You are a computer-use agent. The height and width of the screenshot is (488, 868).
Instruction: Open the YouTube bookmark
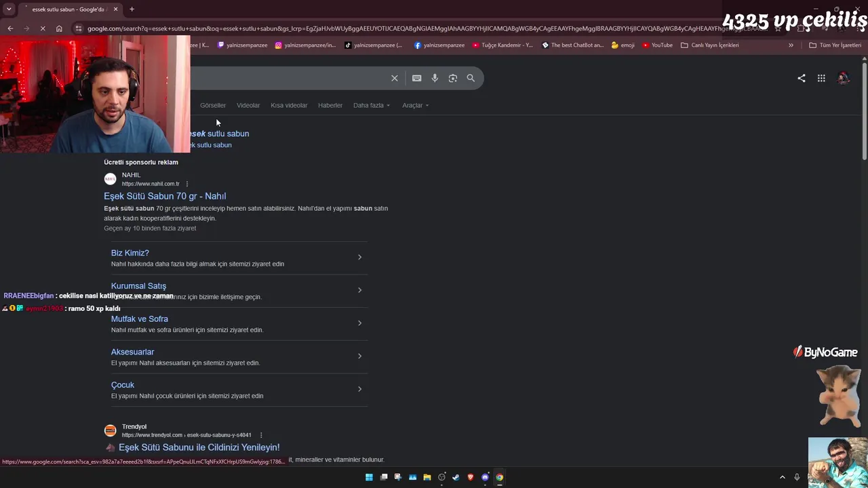657,45
